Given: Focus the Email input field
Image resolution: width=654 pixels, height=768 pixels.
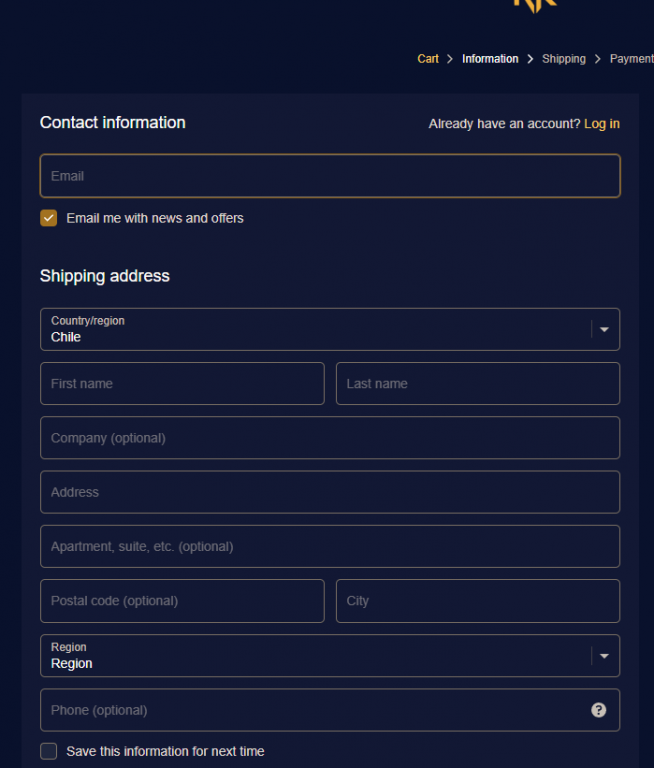Looking at the screenshot, I should [x=330, y=176].
